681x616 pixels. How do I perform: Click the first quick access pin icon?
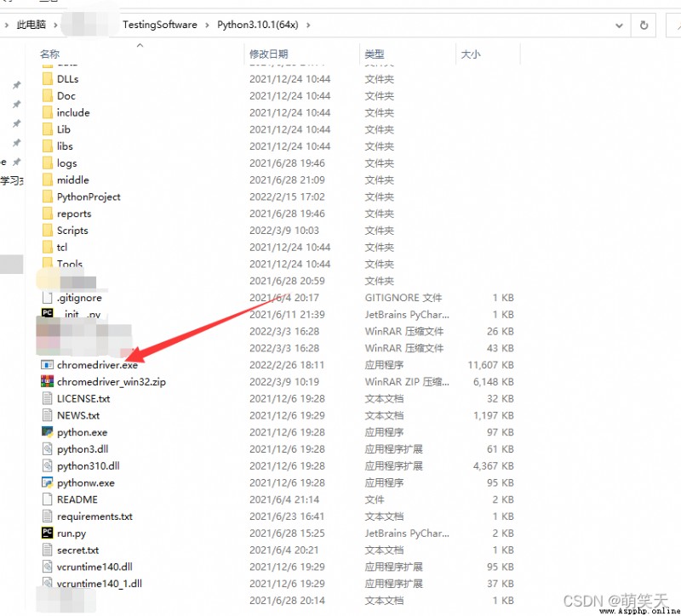coord(16,85)
